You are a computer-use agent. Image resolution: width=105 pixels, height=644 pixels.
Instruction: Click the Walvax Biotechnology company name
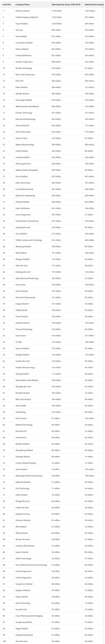25,145
